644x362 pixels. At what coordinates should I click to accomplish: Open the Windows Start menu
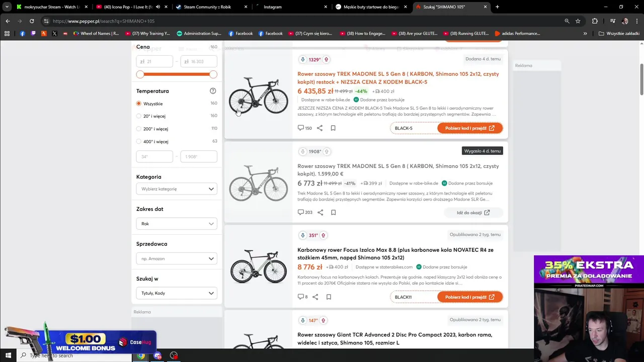[8, 355]
